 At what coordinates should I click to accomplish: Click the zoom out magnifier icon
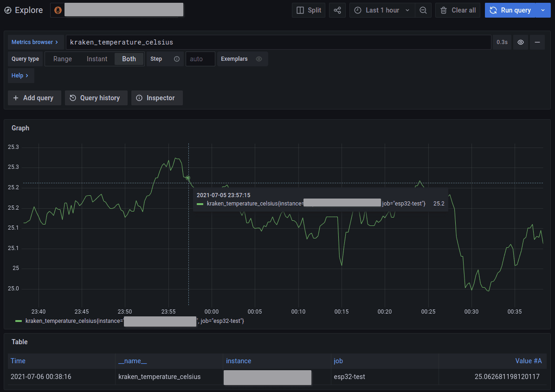click(x=423, y=10)
